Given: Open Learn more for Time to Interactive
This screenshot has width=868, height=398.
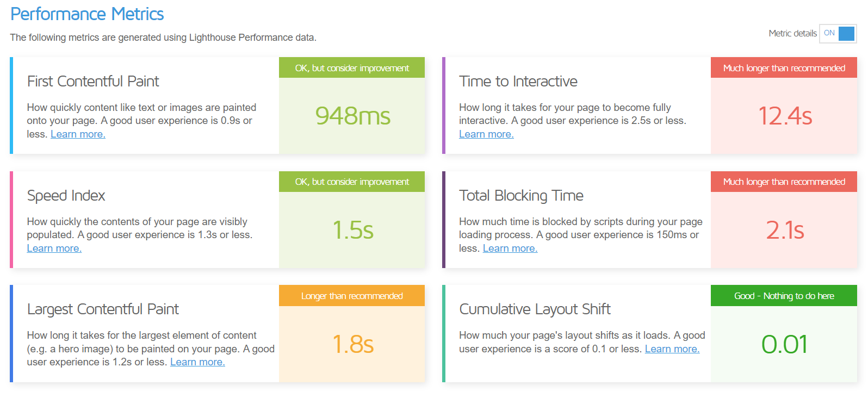Looking at the screenshot, I should [486, 134].
